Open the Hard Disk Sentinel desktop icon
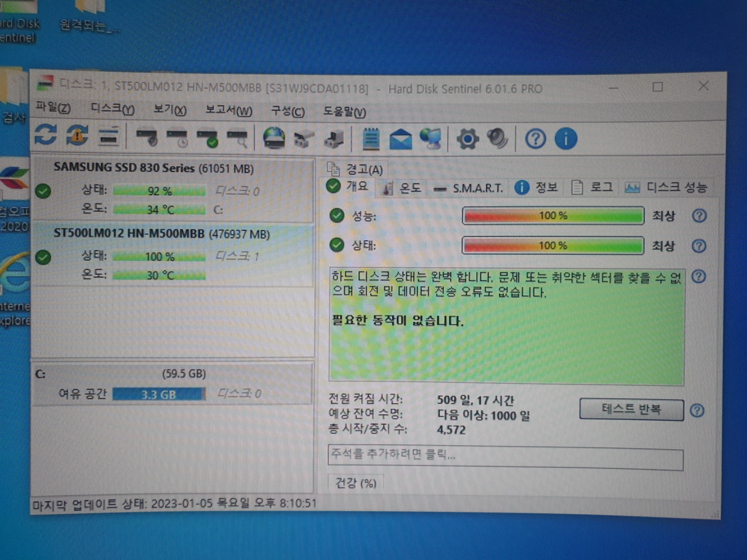This screenshot has height=560, width=747. coord(19,22)
